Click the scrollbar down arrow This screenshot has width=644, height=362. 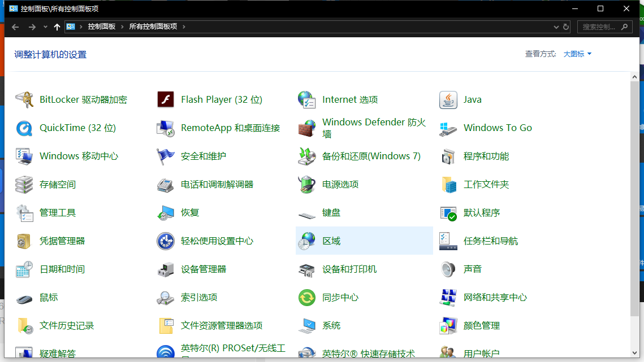pyautogui.click(x=634, y=353)
